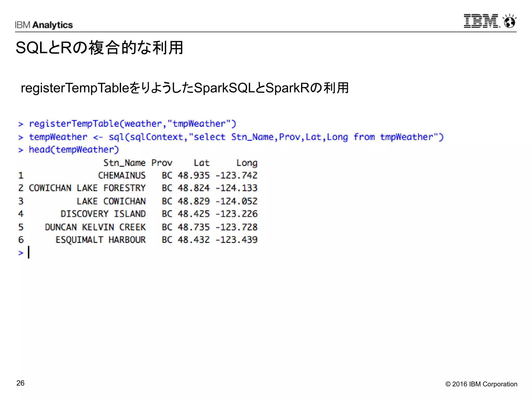
Task: Click the Long column header
Action: tap(247, 163)
